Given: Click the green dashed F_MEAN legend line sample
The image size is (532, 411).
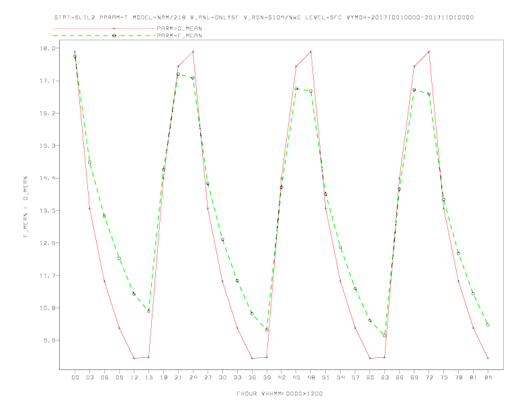Looking at the screenshot, I should [x=104, y=36].
